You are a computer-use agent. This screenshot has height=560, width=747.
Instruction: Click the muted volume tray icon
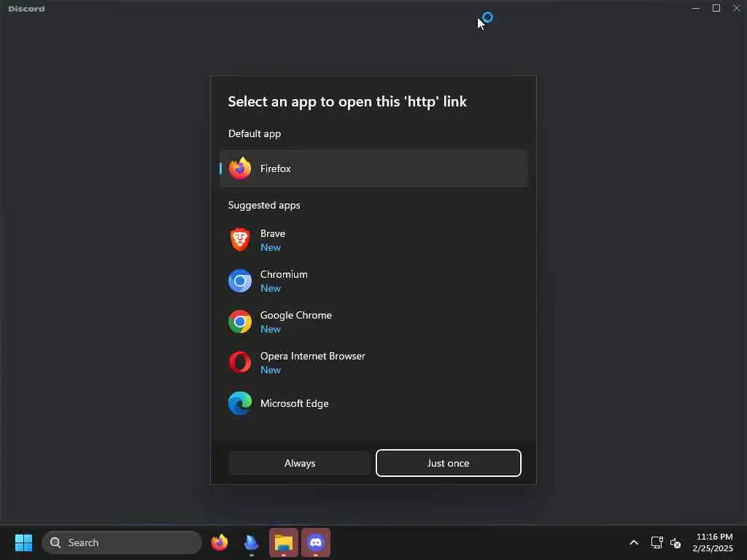tap(676, 542)
